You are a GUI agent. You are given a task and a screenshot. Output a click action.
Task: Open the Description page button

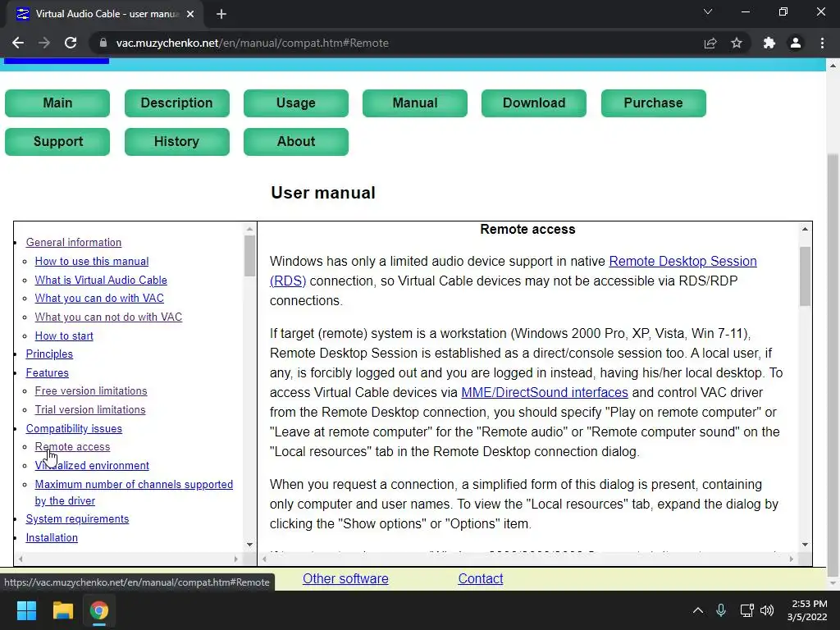click(x=177, y=103)
